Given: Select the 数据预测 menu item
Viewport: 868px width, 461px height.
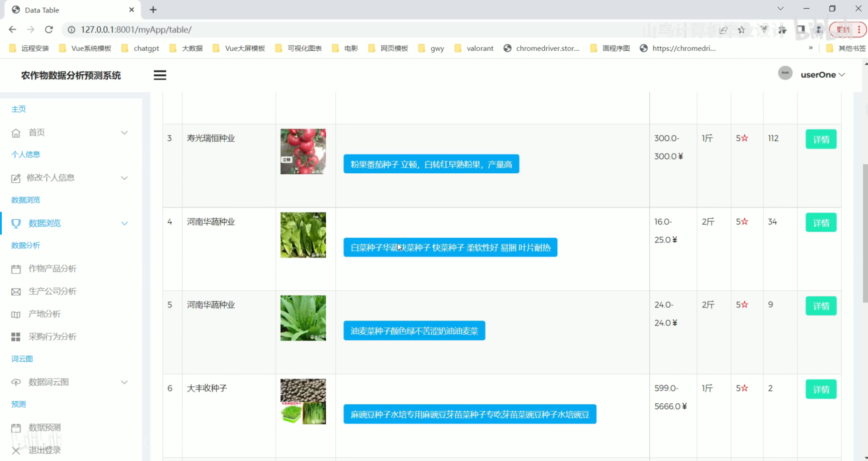Looking at the screenshot, I should tap(44, 427).
